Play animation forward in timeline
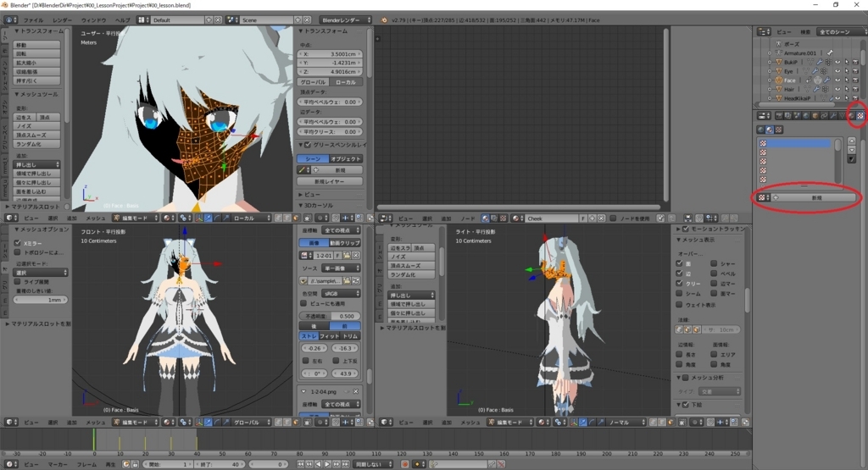This screenshot has width=868, height=470. pyautogui.click(x=327, y=464)
